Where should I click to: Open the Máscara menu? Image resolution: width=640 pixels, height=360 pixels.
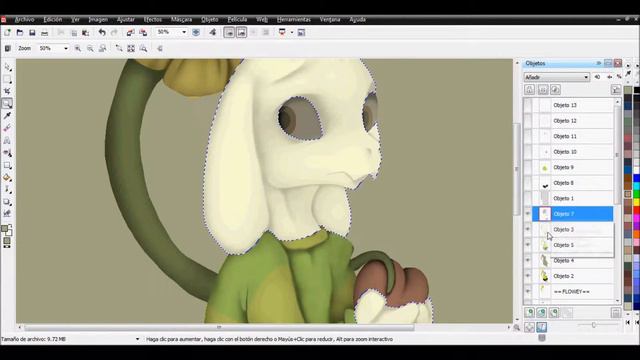click(182, 20)
